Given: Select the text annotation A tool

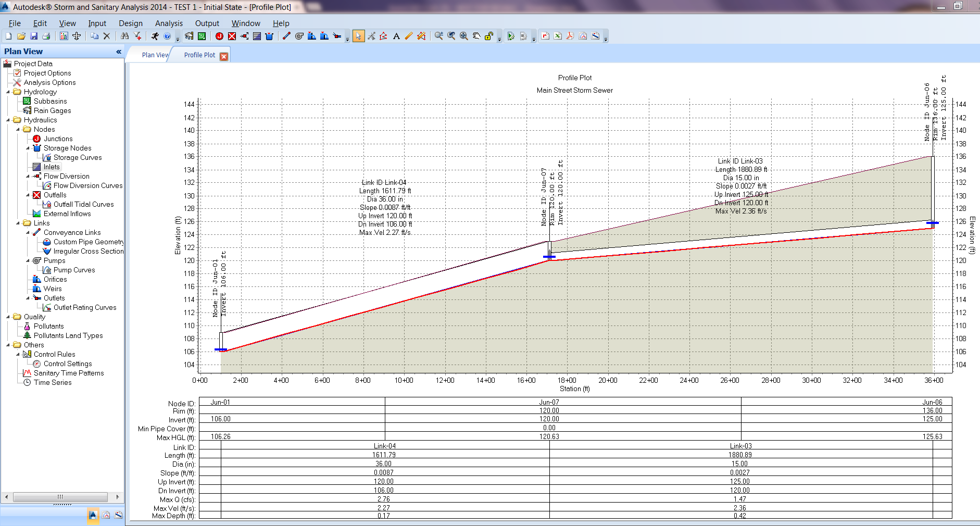Looking at the screenshot, I should (396, 36).
